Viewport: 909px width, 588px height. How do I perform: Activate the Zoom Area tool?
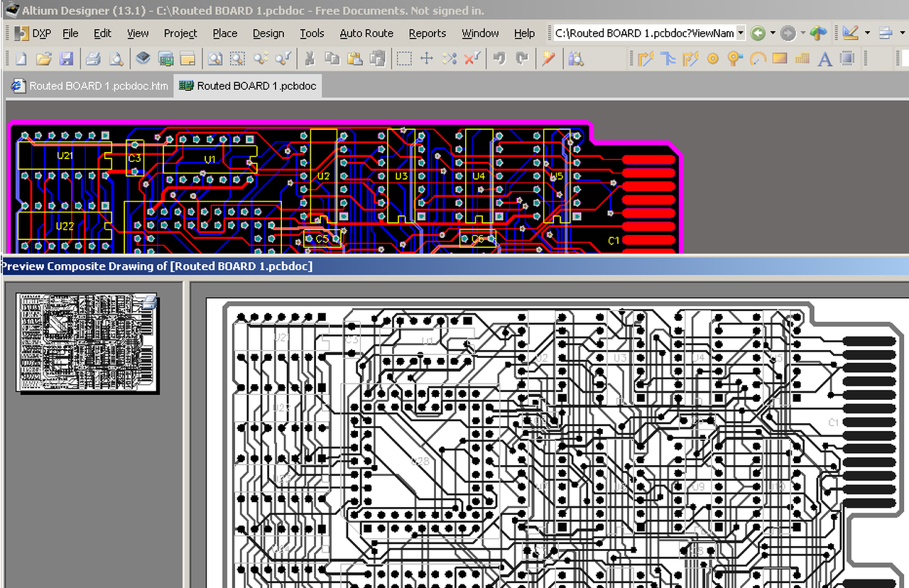237,58
